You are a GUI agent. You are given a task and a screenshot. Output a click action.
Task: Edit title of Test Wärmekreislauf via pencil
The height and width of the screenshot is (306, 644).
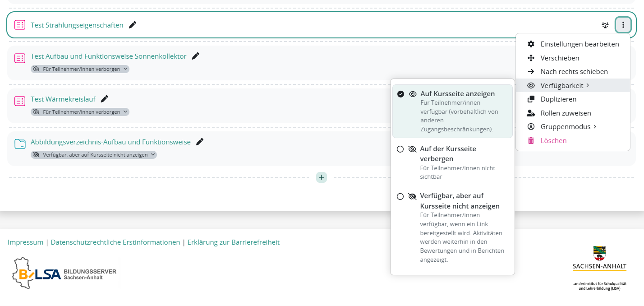tap(105, 99)
